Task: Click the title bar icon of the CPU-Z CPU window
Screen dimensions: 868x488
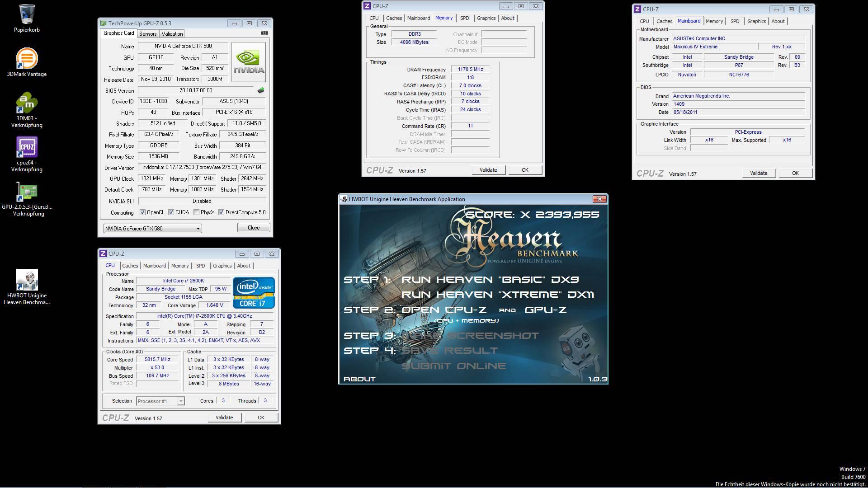Action: 103,253
